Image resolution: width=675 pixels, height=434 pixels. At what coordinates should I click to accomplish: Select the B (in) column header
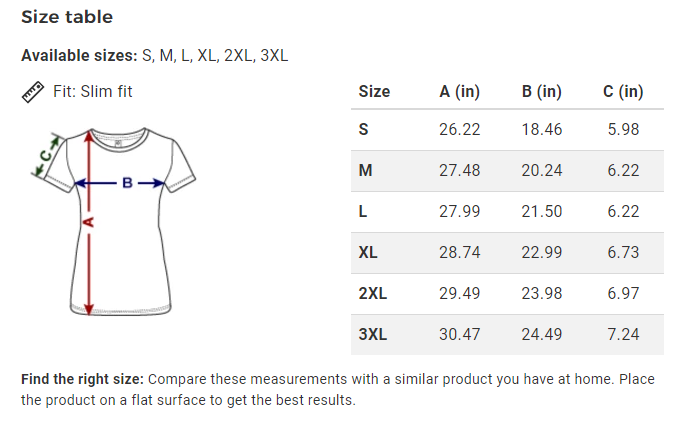[x=542, y=92]
